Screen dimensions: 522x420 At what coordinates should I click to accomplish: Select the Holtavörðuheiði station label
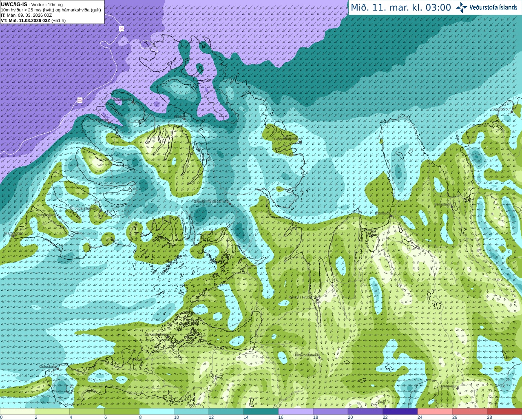coord(306,355)
